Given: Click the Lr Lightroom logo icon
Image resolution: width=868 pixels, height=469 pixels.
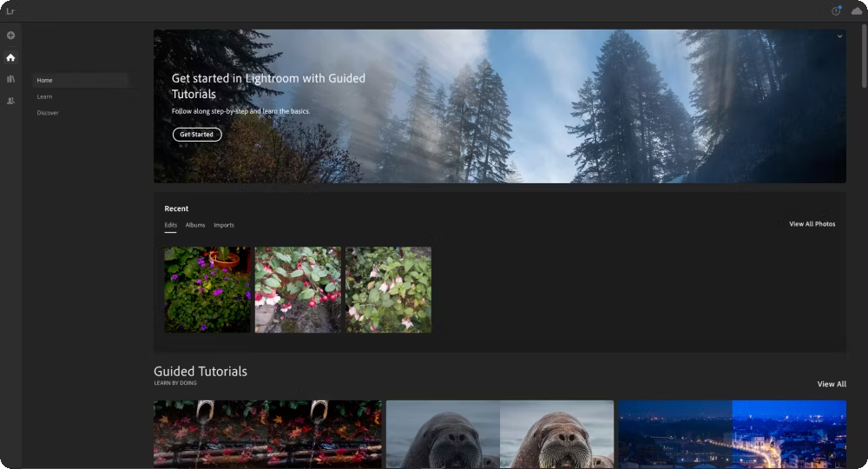Looking at the screenshot, I should coord(10,11).
